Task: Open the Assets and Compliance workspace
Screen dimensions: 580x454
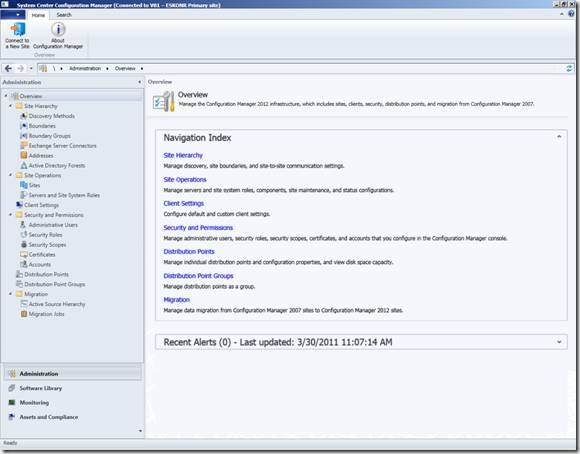Action: pyautogui.click(x=73, y=417)
